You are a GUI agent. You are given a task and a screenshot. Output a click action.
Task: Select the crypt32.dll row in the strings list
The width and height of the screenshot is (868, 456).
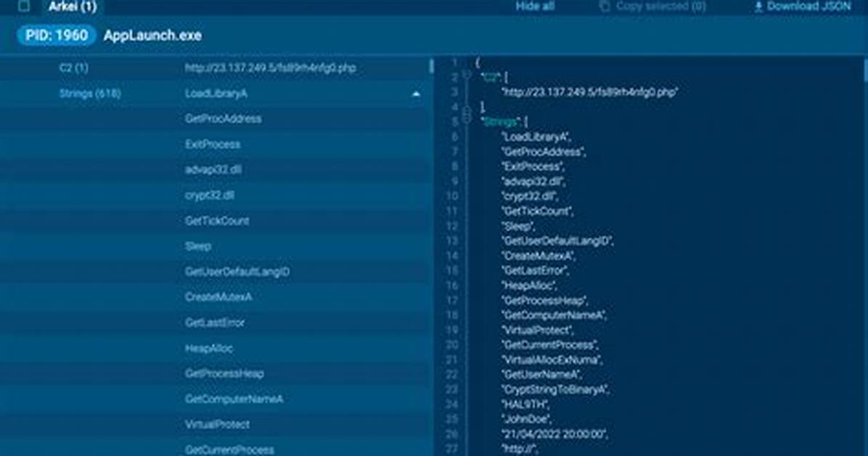click(216, 195)
